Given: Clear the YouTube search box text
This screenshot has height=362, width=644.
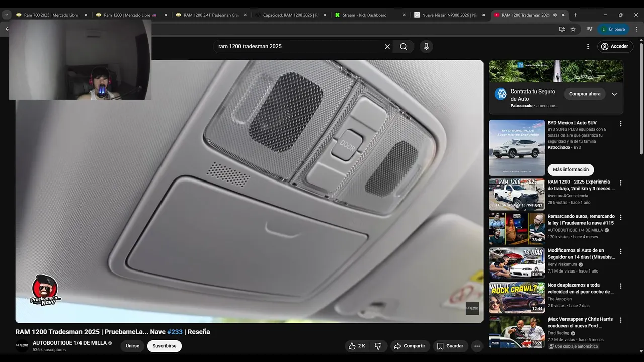Looking at the screenshot, I should pyautogui.click(x=387, y=46).
